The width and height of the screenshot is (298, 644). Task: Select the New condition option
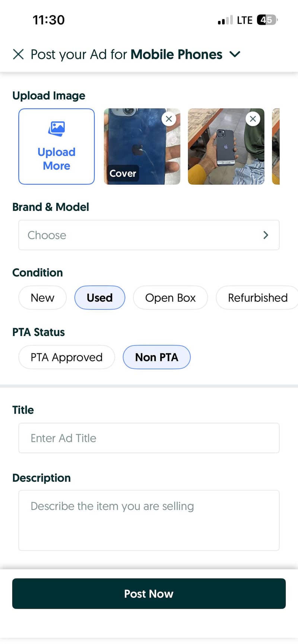[42, 298]
